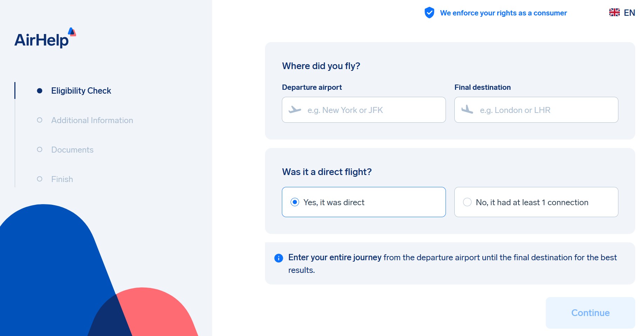Image resolution: width=644 pixels, height=336 pixels.
Task: Click the Finish step circle marker
Action: click(40, 179)
